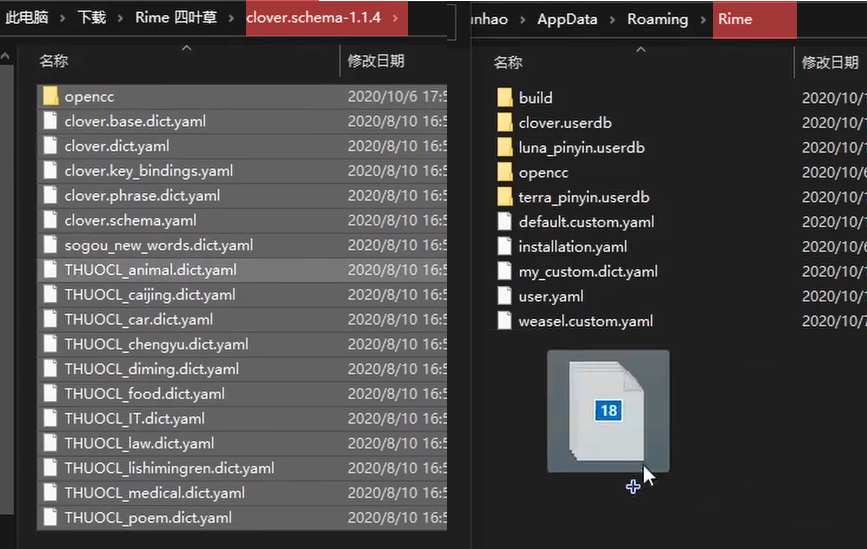
Task: Click the opencc folder icon in Rime window
Action: 504,172
